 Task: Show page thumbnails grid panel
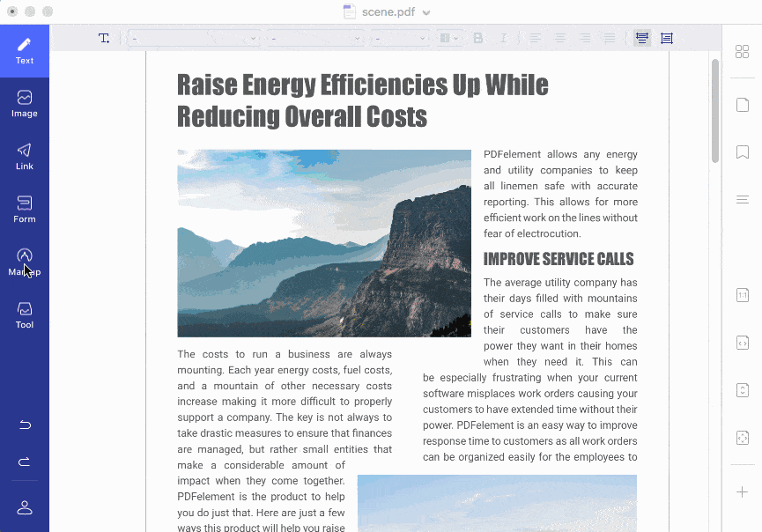point(742,52)
